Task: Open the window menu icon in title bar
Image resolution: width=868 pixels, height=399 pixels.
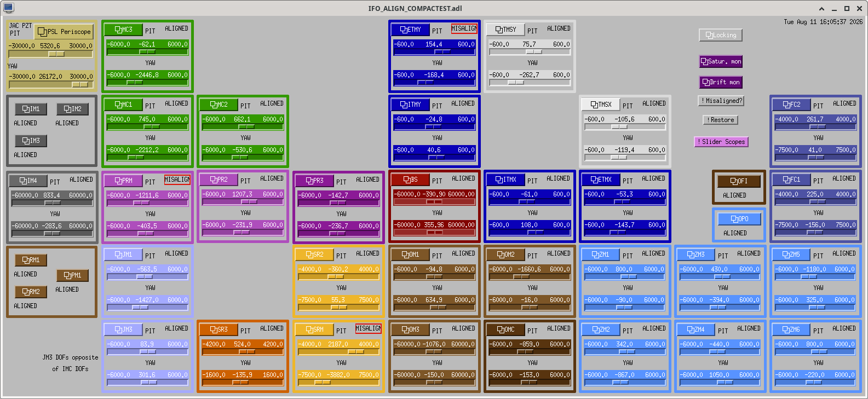Action: coord(8,8)
